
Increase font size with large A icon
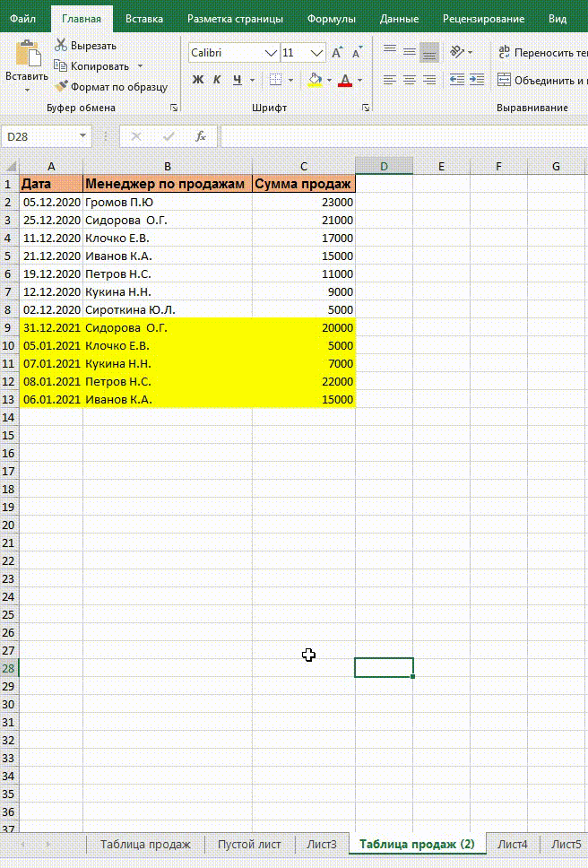pyautogui.click(x=337, y=53)
